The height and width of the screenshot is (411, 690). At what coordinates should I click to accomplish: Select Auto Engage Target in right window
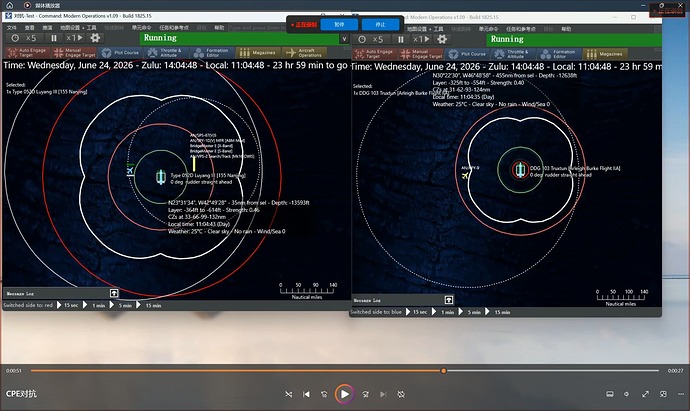pos(374,54)
